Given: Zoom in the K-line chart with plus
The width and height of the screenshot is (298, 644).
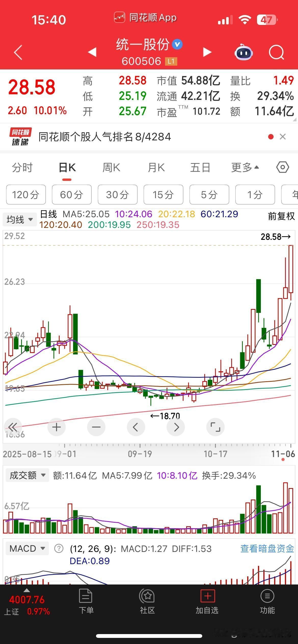Looking at the screenshot, I should [56, 427].
